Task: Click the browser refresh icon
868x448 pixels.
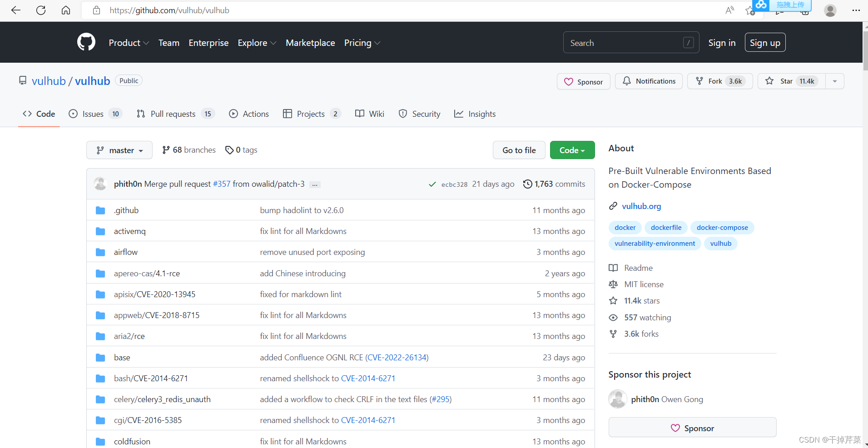Action: [41, 10]
